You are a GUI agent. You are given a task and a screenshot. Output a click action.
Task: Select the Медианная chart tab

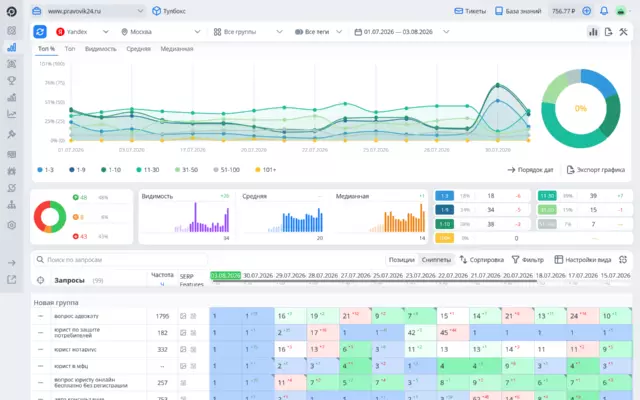click(177, 49)
